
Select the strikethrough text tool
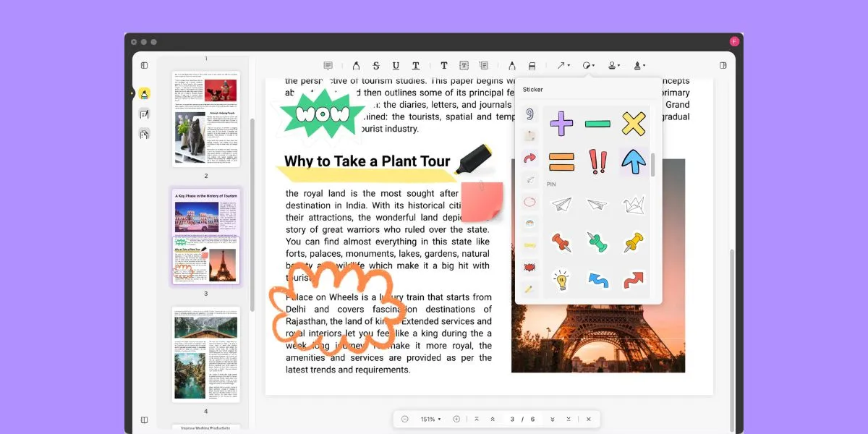click(375, 66)
